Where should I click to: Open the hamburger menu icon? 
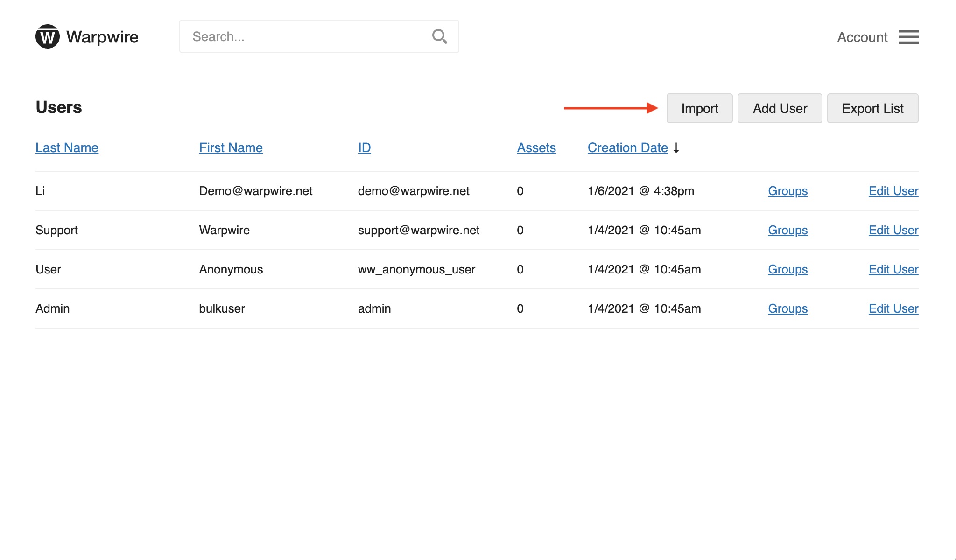click(x=908, y=37)
